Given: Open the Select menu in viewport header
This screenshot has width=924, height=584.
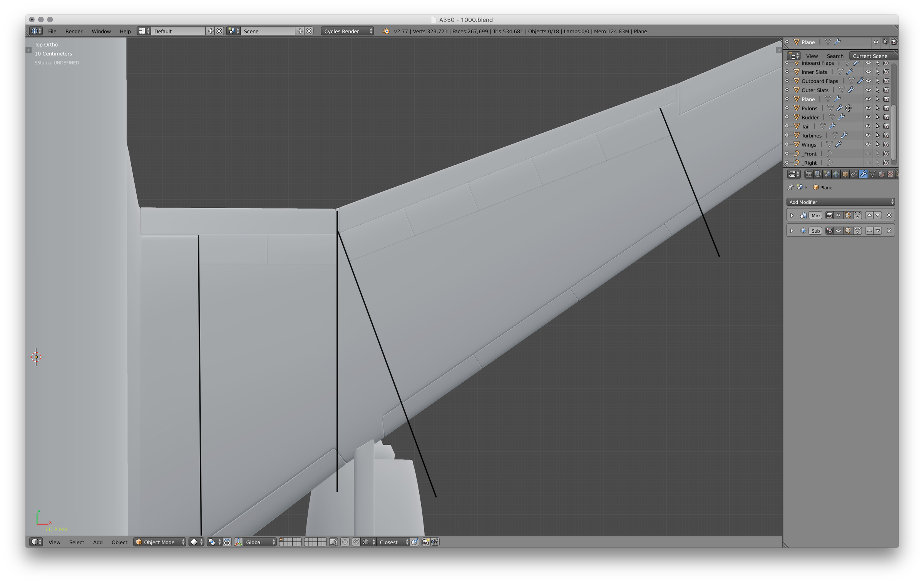Looking at the screenshot, I should pyautogui.click(x=76, y=542).
